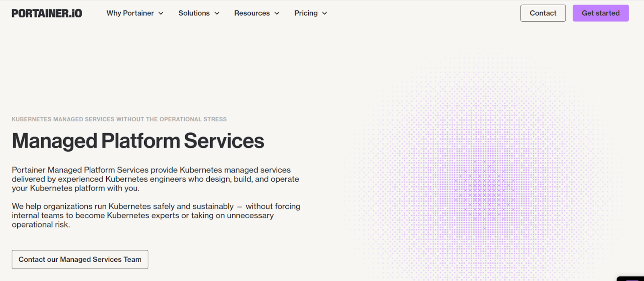The image size is (644, 281).
Task: Expand the chevron beside Resources
Action: click(277, 13)
